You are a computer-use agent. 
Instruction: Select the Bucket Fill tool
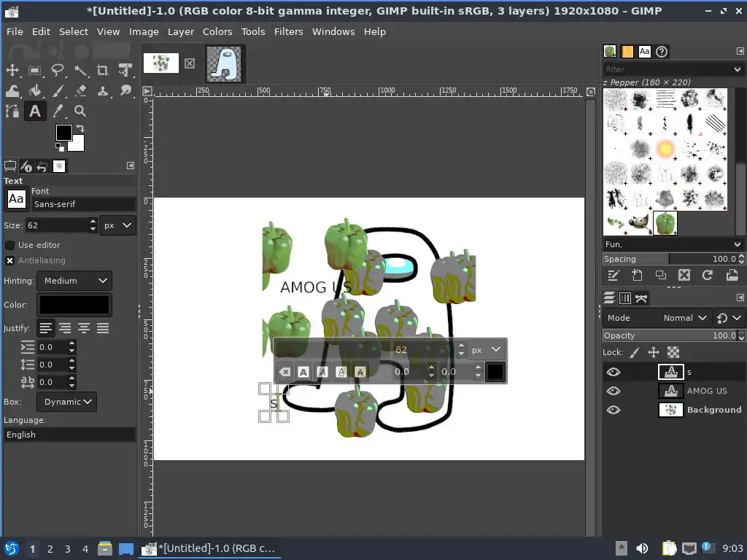[35, 90]
